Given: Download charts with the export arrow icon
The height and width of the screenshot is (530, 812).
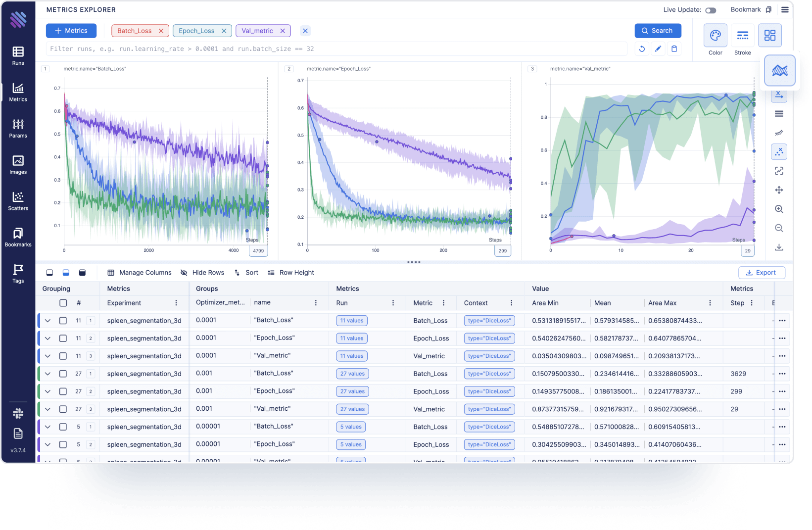Looking at the screenshot, I should click(x=779, y=247).
